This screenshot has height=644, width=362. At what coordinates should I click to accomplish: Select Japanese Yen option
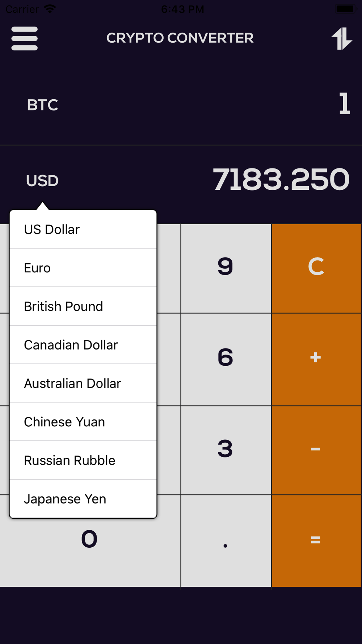pos(83,499)
